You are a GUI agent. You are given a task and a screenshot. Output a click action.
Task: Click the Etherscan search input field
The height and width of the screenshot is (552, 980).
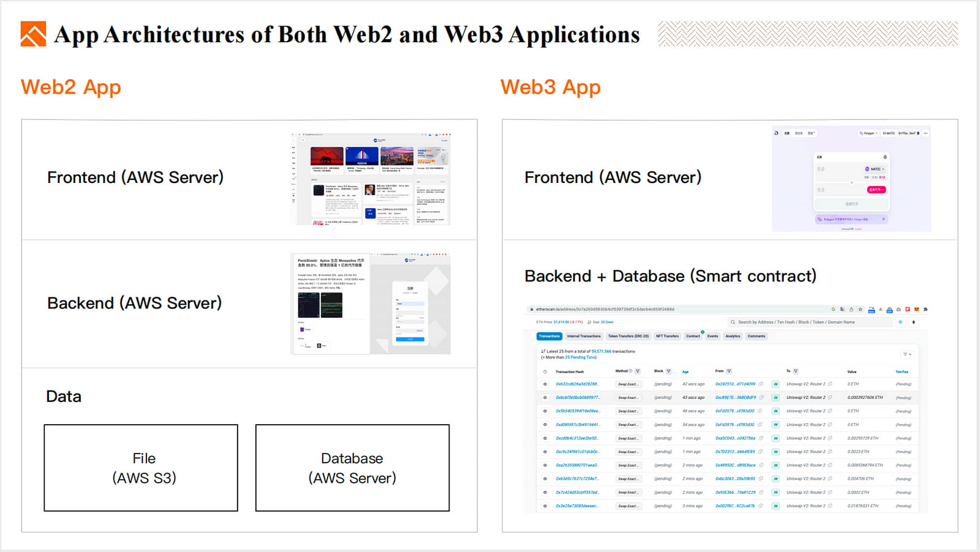tap(810, 322)
